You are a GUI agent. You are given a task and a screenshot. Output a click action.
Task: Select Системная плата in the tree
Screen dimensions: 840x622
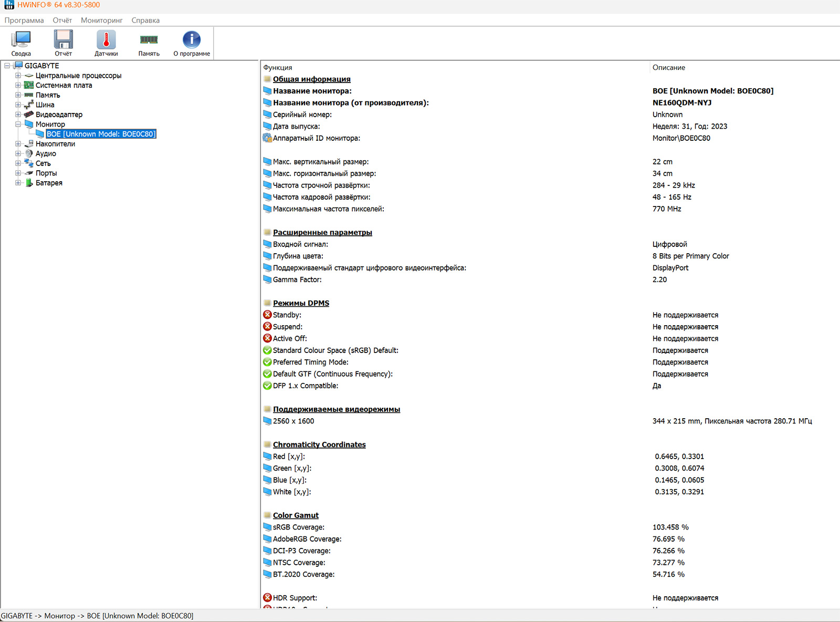click(x=64, y=85)
